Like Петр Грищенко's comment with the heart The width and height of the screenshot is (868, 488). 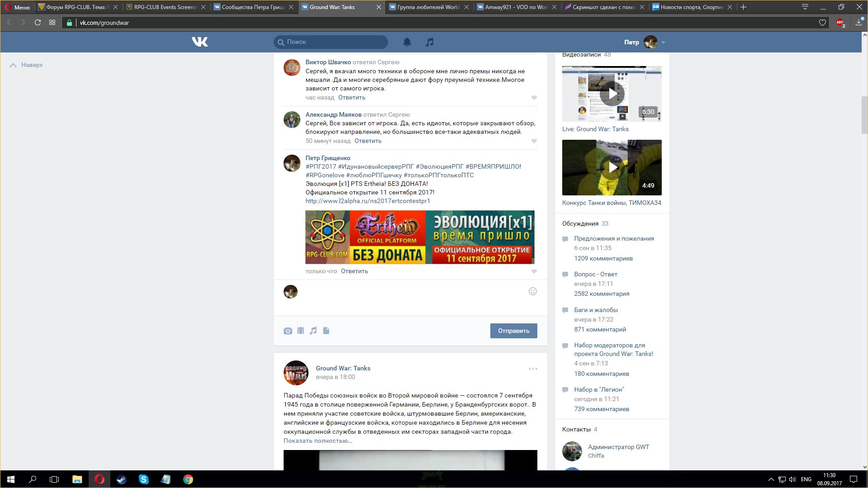[x=534, y=271]
